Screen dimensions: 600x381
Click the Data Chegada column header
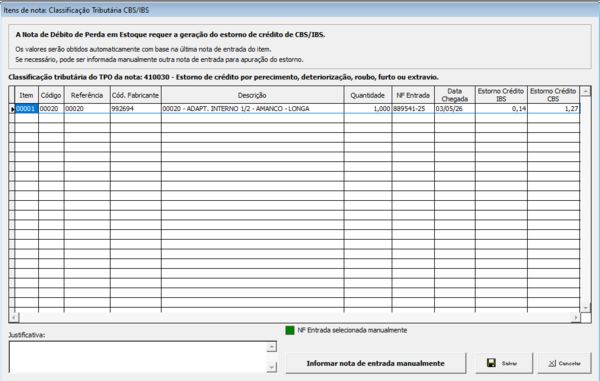455,95
